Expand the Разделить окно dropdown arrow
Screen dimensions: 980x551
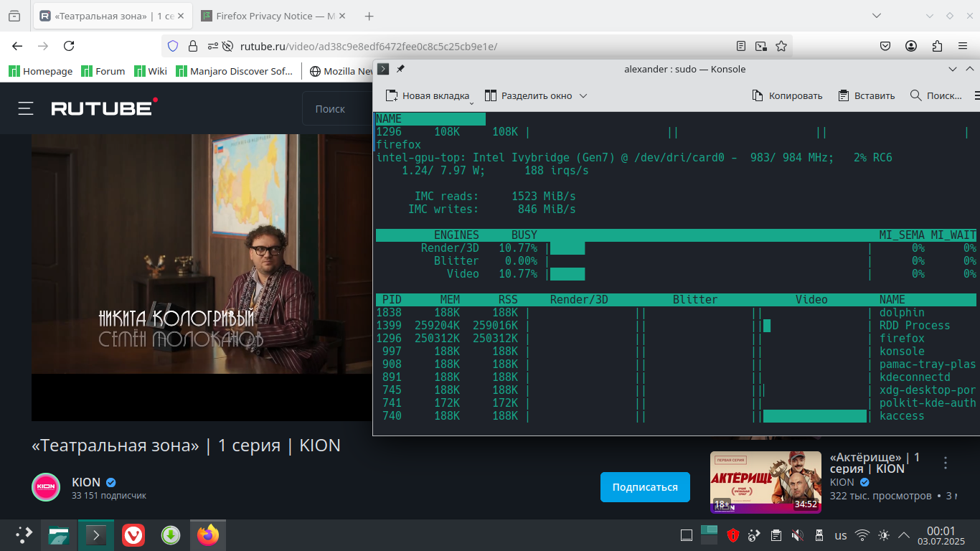click(583, 95)
